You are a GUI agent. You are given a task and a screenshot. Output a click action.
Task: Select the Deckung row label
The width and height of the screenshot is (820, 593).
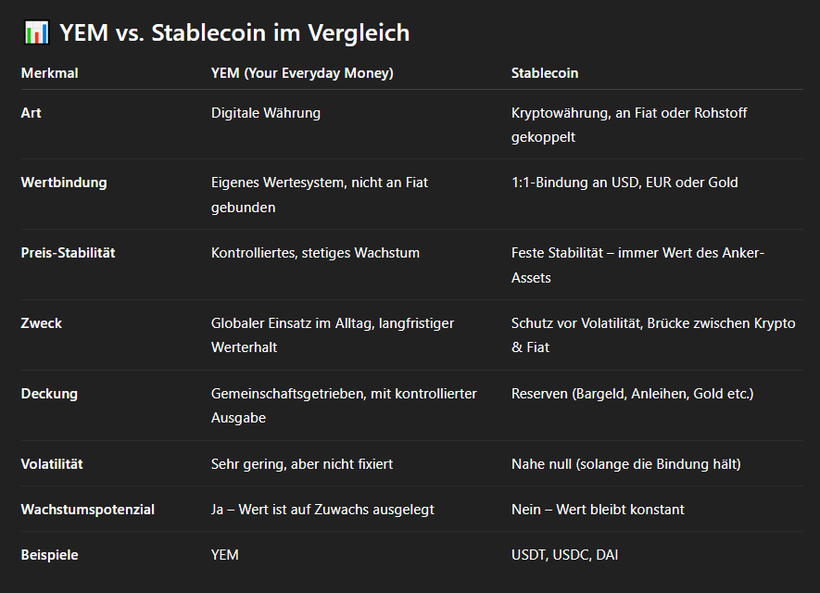coord(49,393)
